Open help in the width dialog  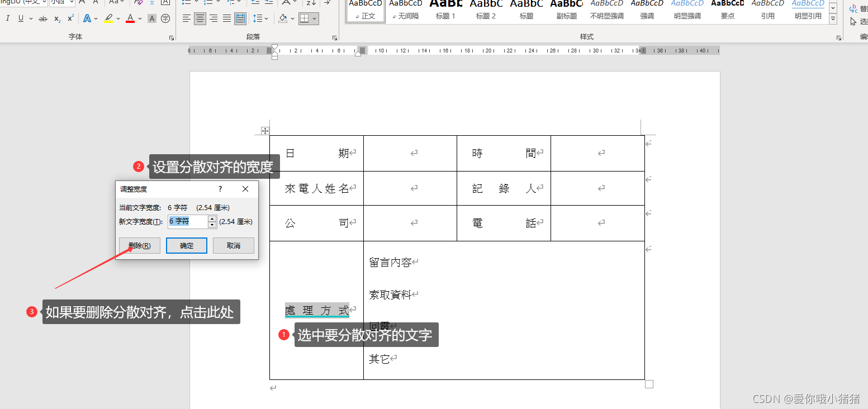pos(220,189)
